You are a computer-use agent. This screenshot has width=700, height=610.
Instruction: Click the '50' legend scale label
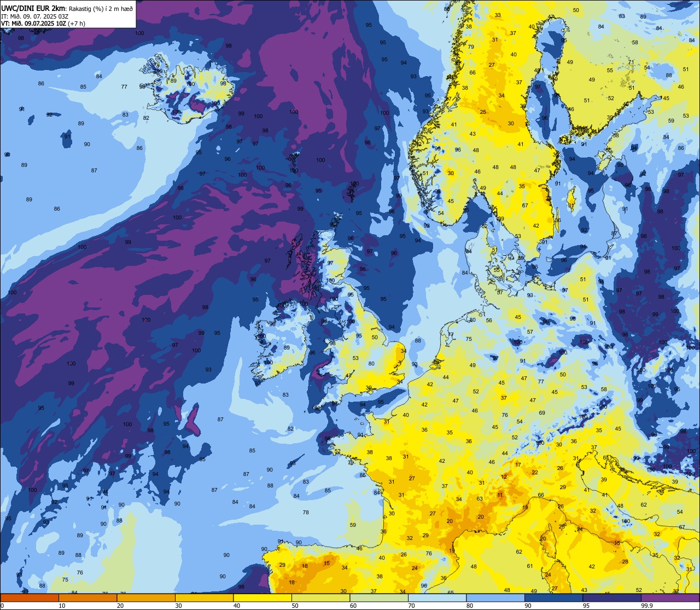(x=295, y=606)
